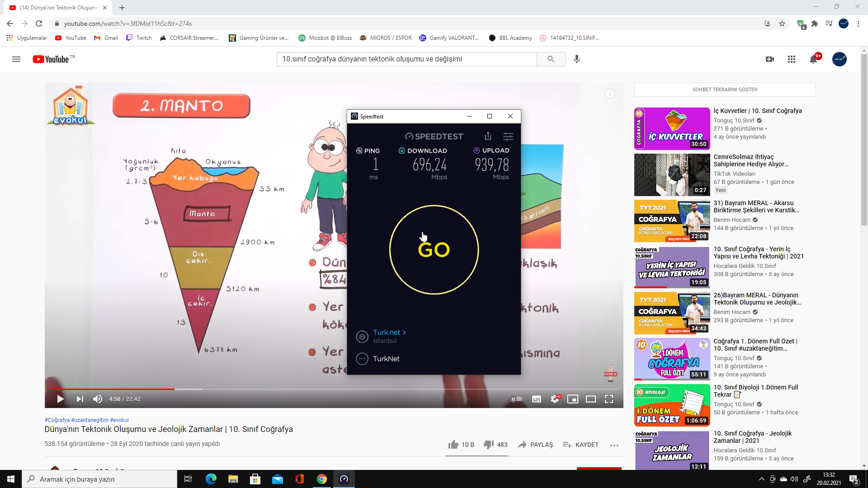Toggle autoplay switch in player
Image resolution: width=868 pixels, height=488 pixels.
516,399
